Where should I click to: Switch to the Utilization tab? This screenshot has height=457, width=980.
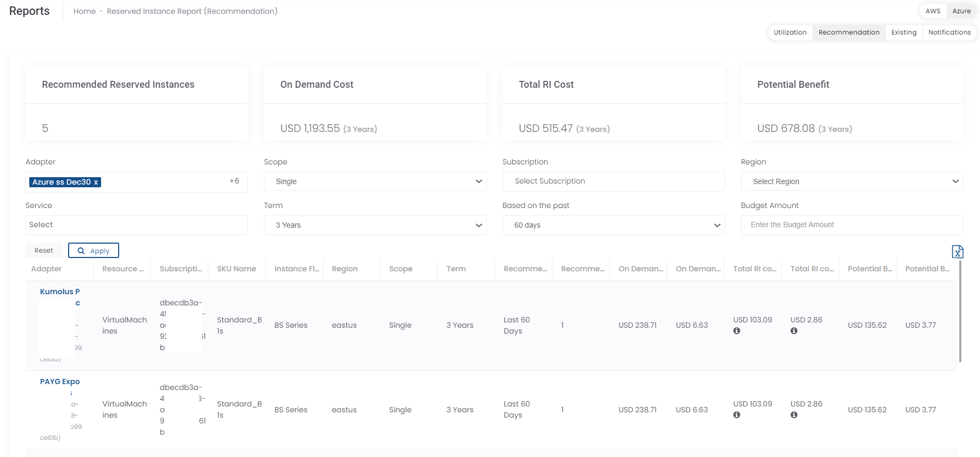(790, 32)
